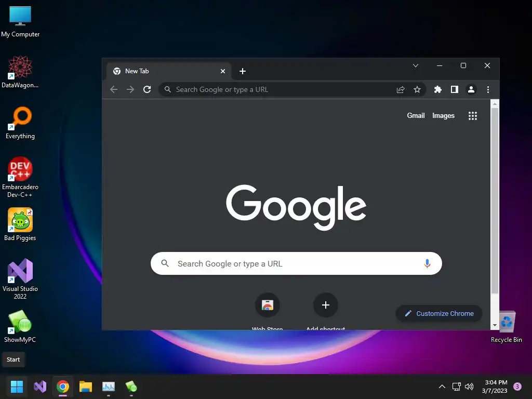Click the forward navigation arrow
Viewport: 532px width, 399px height.
pos(130,89)
